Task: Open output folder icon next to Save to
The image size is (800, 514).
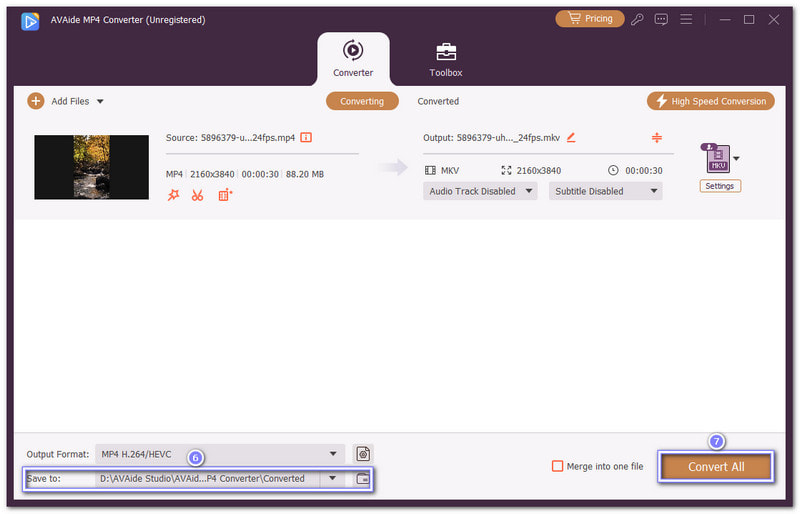Action: (362, 479)
